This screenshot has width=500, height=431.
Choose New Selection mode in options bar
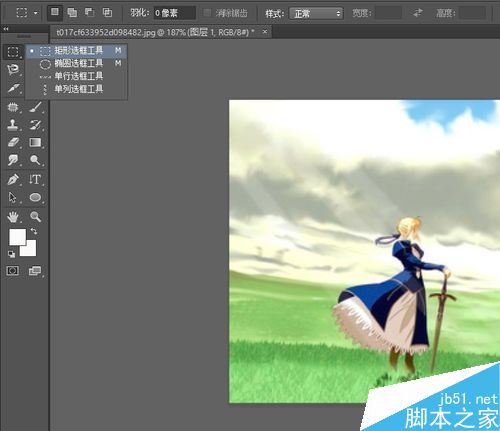[55, 13]
